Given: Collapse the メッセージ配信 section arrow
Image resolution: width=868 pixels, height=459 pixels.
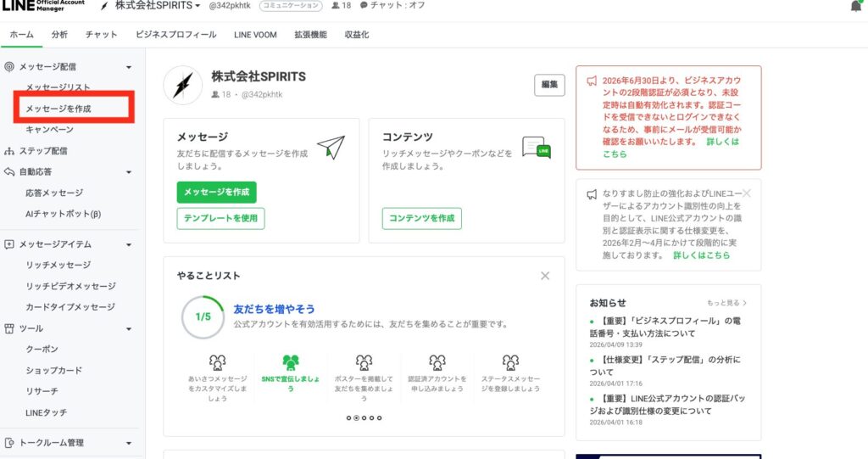Looking at the screenshot, I should 129,67.
